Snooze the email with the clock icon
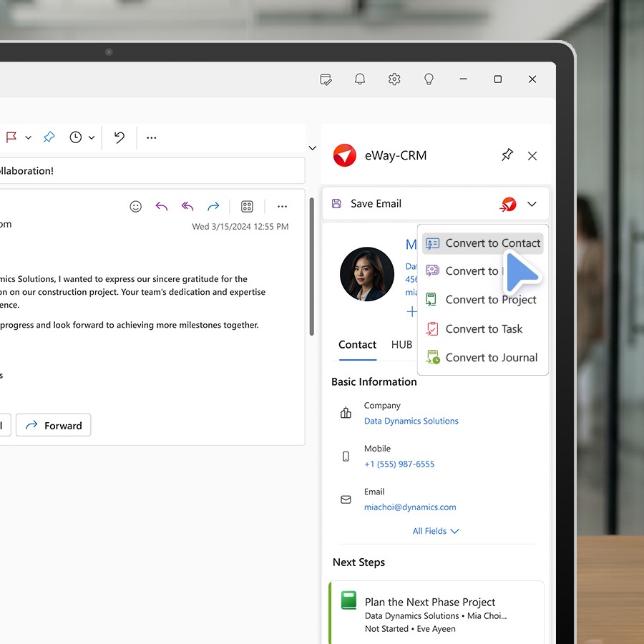644x644 pixels. (x=76, y=137)
